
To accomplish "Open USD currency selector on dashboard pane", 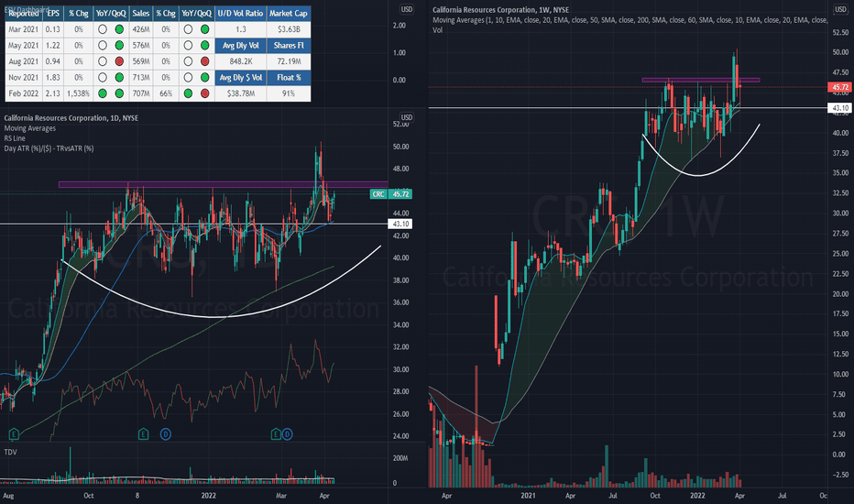I will 406,9.
